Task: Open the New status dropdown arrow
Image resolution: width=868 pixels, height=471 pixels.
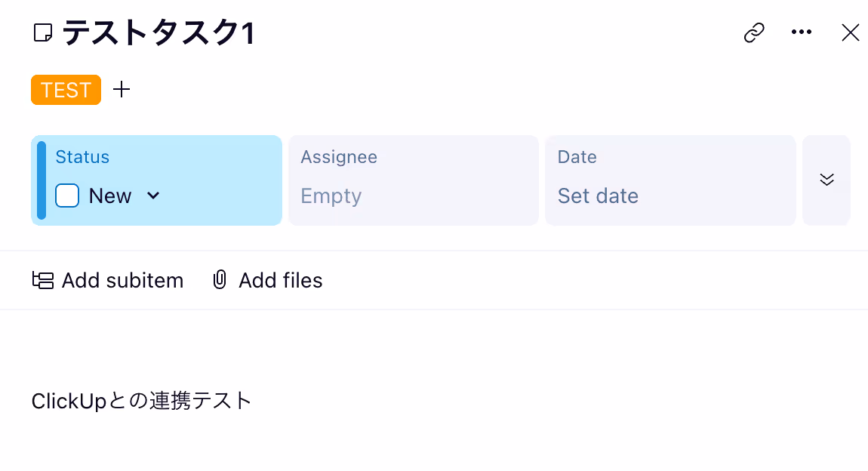Action: point(153,195)
